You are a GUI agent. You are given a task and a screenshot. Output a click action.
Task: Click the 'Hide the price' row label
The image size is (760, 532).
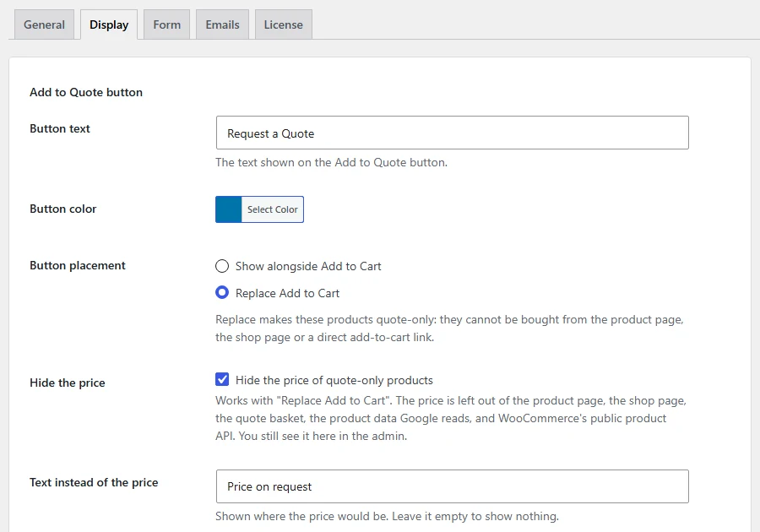click(x=68, y=383)
